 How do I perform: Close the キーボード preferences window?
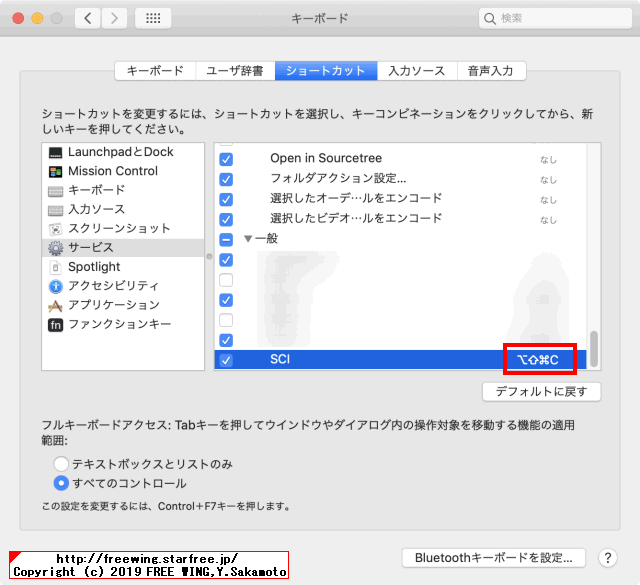[18, 18]
